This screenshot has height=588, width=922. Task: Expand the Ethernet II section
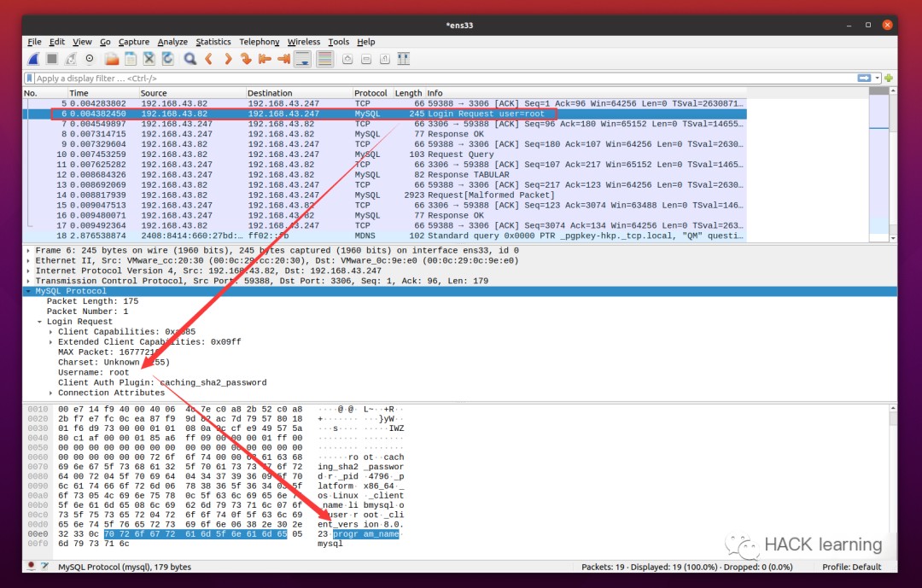click(28, 260)
